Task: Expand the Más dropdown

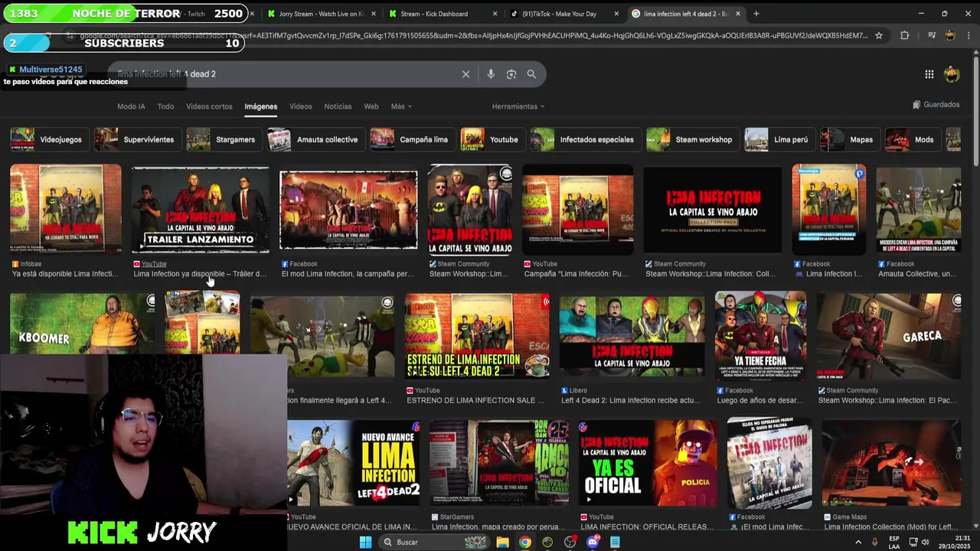Action: [401, 106]
